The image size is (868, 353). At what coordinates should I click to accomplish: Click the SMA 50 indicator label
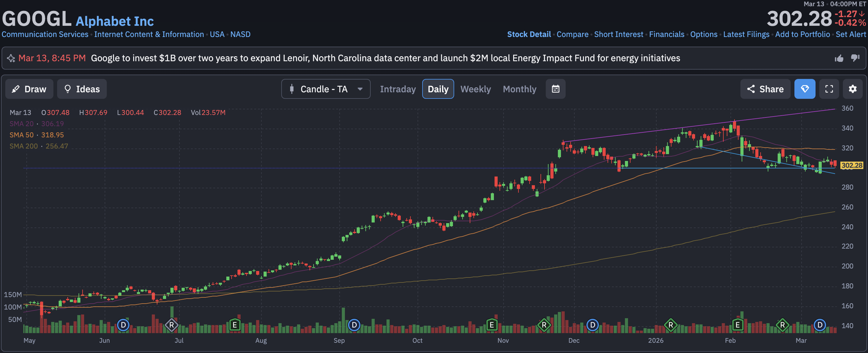(21, 135)
